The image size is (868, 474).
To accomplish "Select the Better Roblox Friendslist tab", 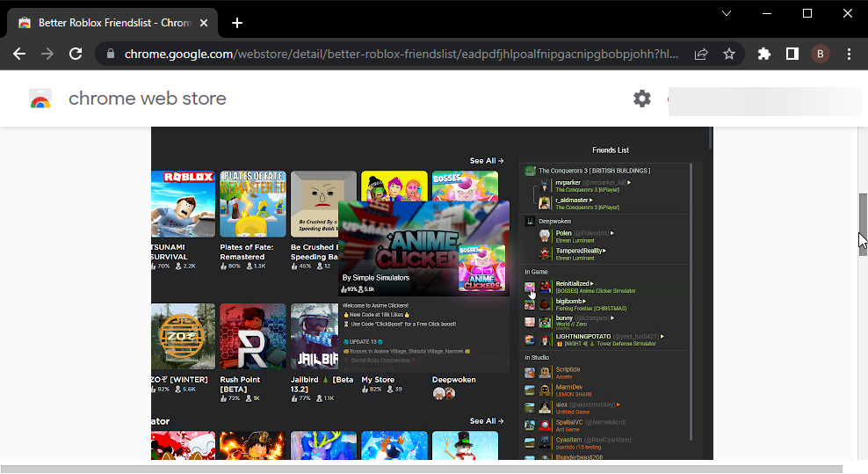I will [112, 23].
